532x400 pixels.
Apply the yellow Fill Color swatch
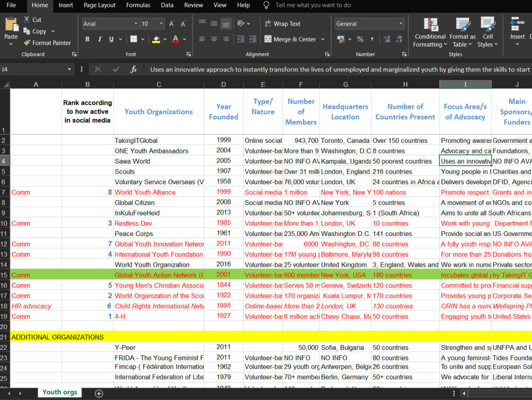click(156, 39)
